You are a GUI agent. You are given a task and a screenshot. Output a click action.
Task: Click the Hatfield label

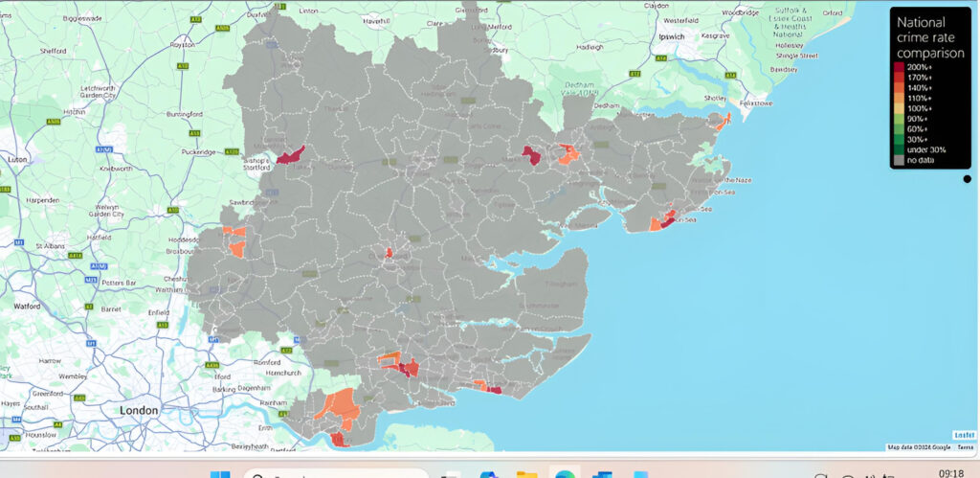point(100,238)
